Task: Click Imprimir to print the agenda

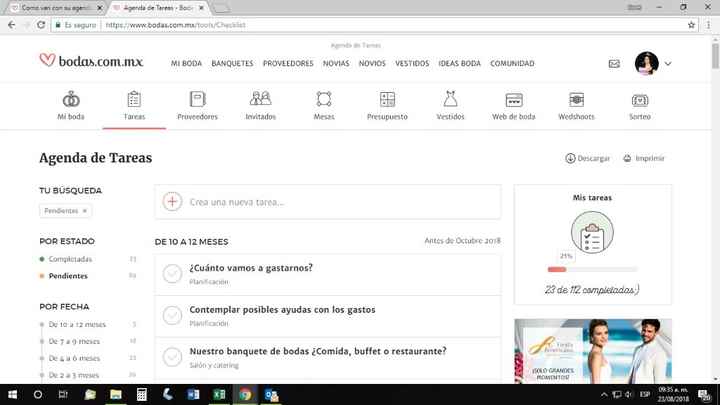Action: tap(644, 158)
